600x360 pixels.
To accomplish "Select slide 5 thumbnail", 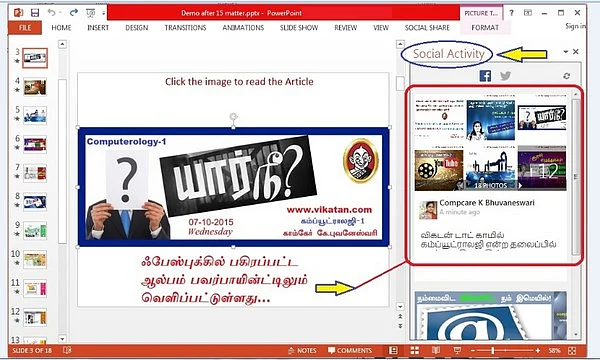I will tap(35, 116).
